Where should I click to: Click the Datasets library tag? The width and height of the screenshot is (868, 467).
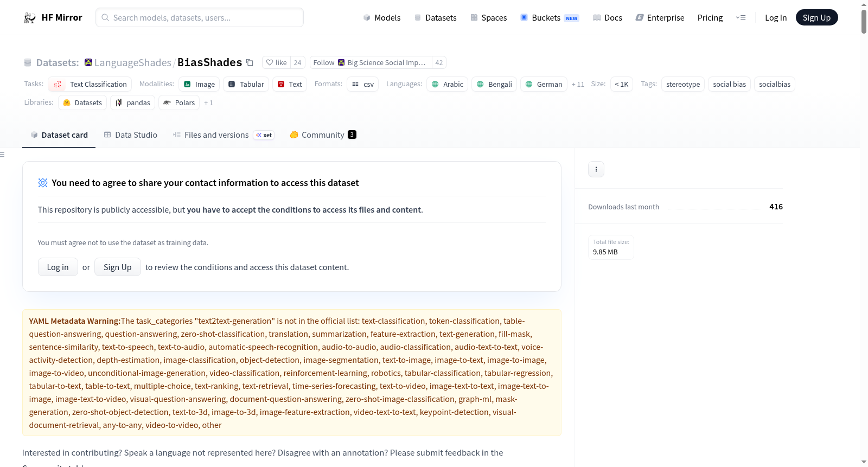pyautogui.click(x=82, y=103)
